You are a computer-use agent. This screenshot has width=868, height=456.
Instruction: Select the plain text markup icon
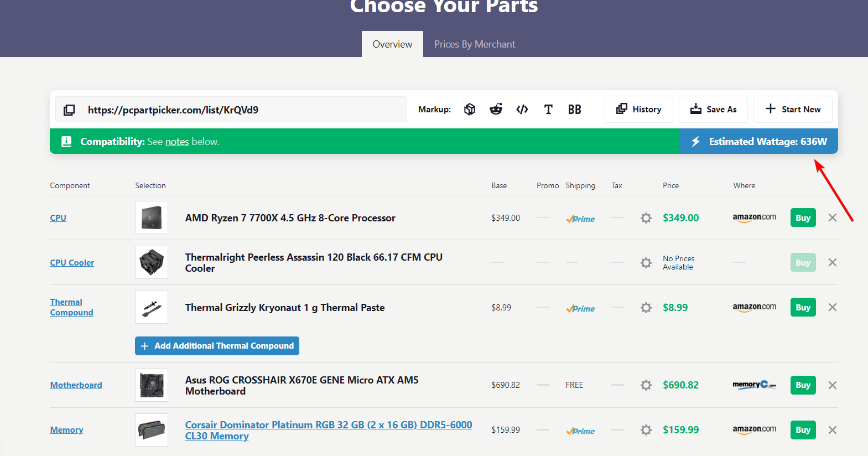click(548, 110)
